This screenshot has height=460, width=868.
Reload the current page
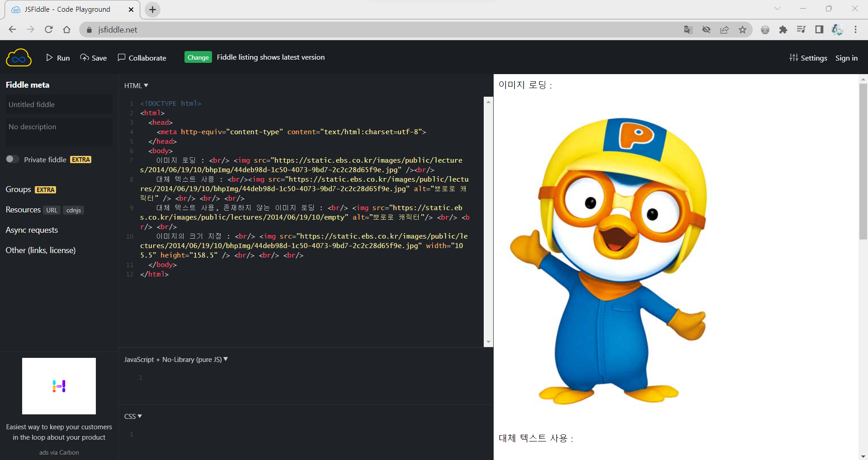[49, 29]
